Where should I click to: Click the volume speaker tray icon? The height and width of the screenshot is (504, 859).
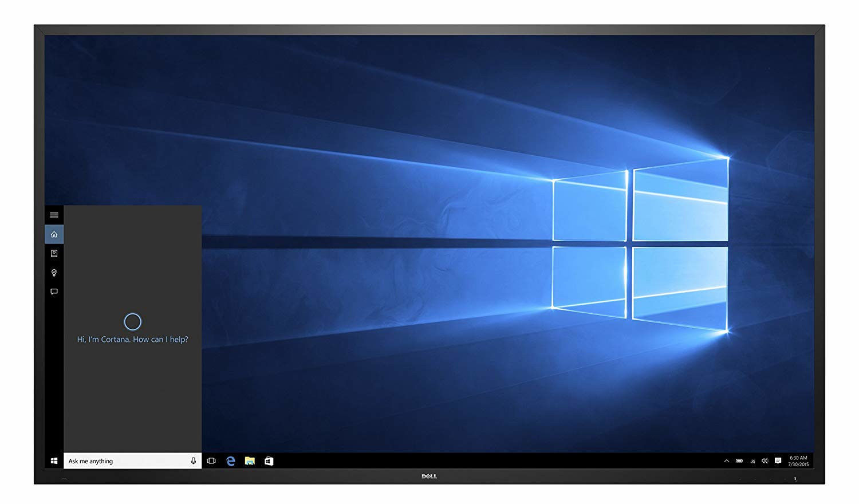pyautogui.click(x=765, y=460)
